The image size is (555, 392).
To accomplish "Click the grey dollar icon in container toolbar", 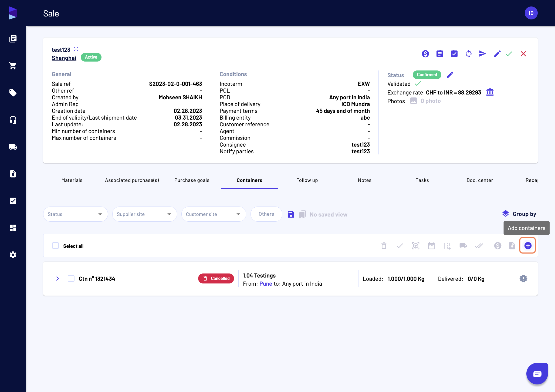I will tap(498, 246).
